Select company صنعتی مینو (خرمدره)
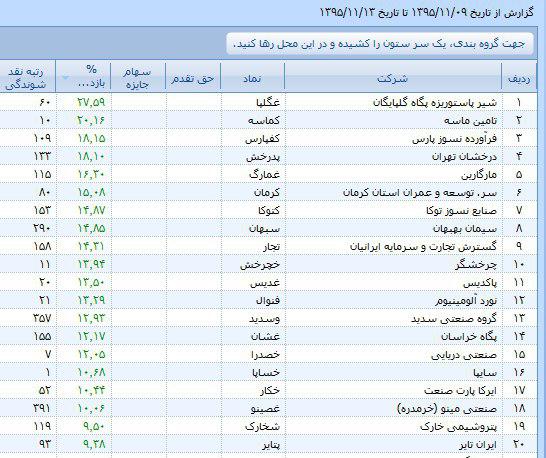 tap(447, 408)
